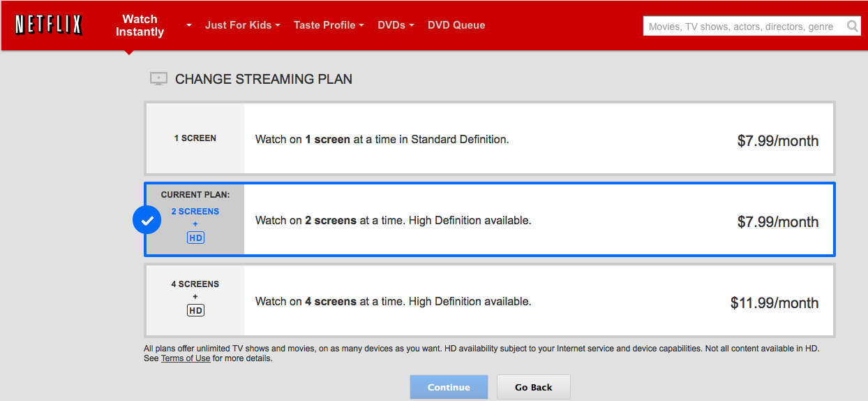Click 'Watch on 1 screen at a time' text
868x401 pixels.
[x=382, y=139]
